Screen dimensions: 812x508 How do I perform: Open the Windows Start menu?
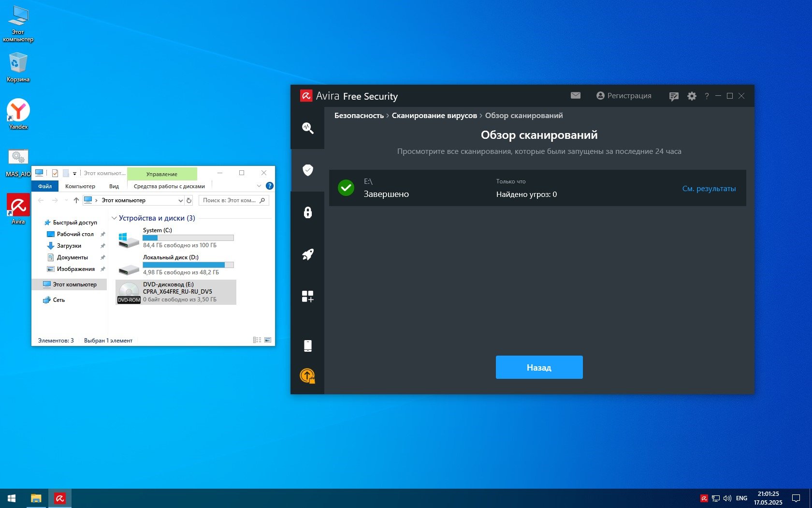click(x=12, y=498)
